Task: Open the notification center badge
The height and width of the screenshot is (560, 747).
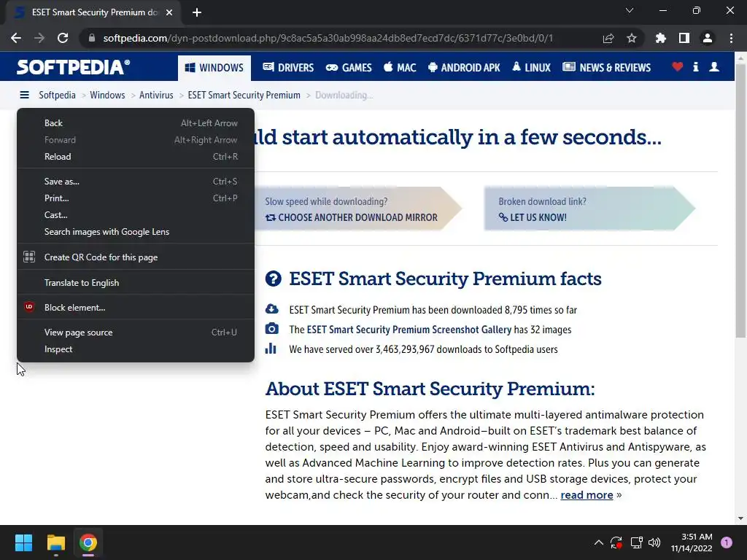Action: click(x=727, y=542)
